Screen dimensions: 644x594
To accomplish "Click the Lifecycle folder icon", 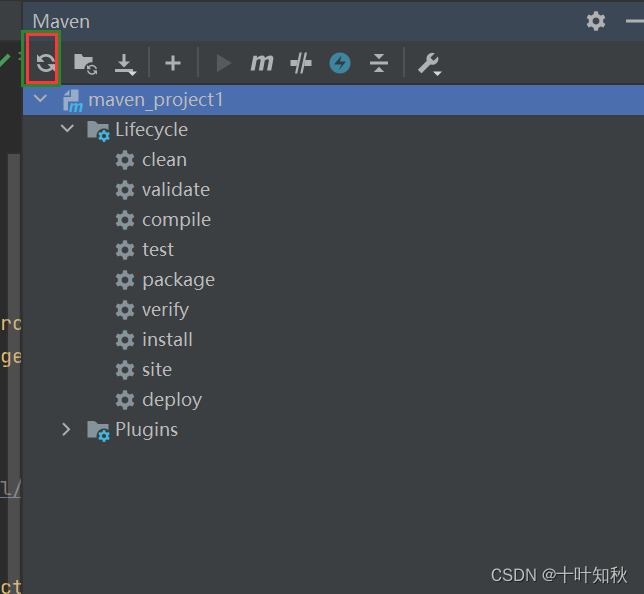I will (99, 131).
